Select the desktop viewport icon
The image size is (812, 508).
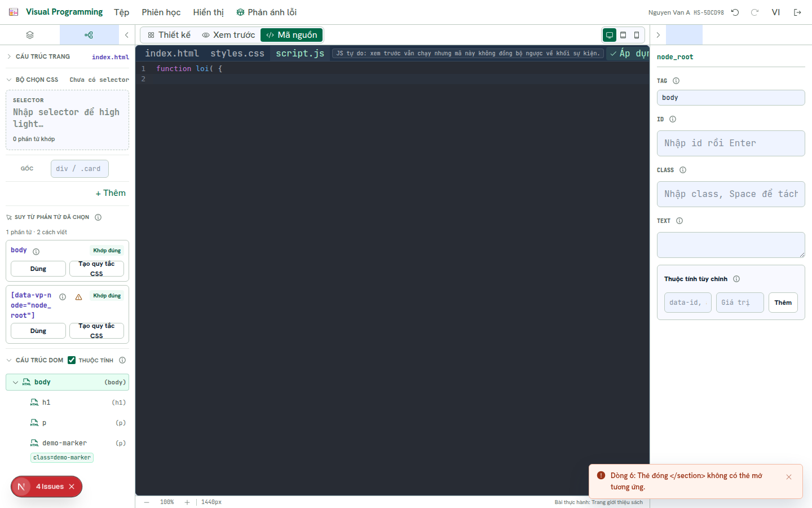pyautogui.click(x=610, y=35)
